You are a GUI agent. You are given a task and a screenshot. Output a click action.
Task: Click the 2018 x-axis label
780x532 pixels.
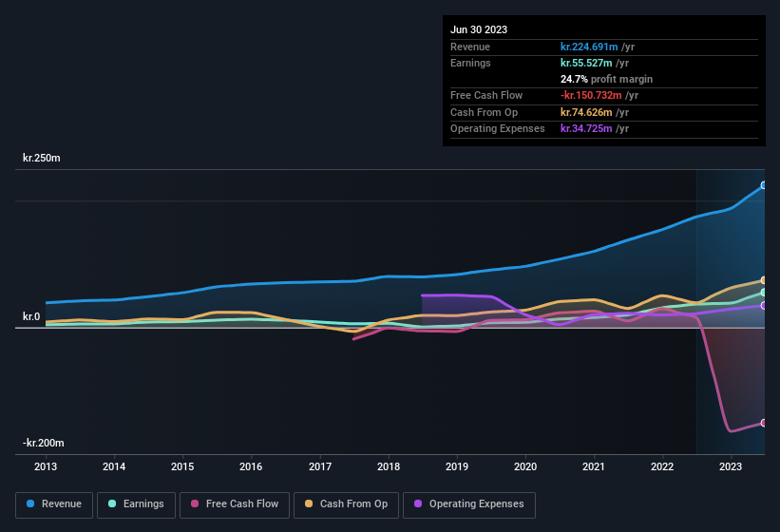coord(389,466)
